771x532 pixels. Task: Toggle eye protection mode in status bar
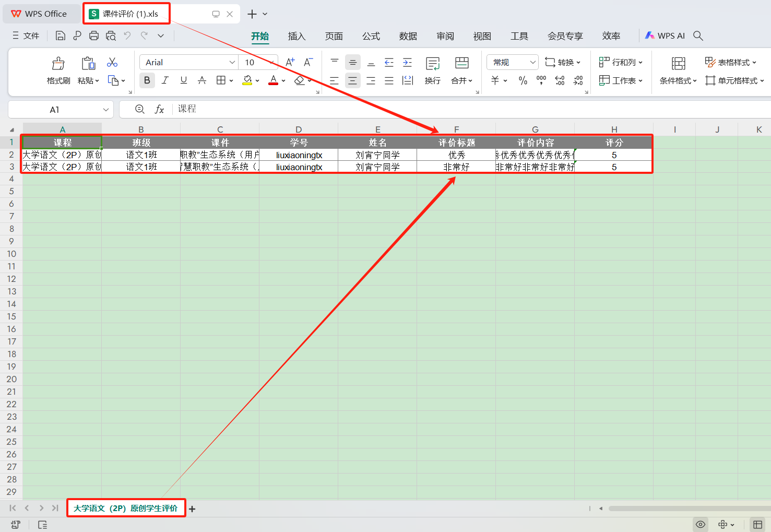coord(701,524)
